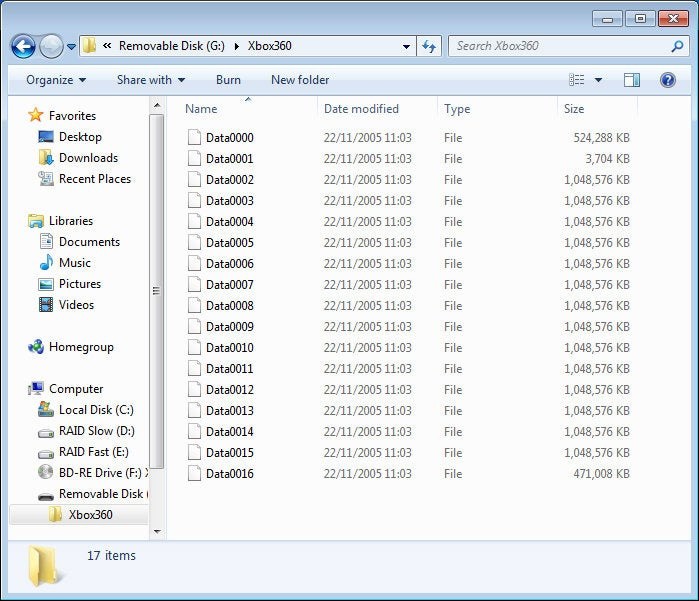Toggle the preview pane icon
The width and height of the screenshot is (699, 601).
coord(631,80)
